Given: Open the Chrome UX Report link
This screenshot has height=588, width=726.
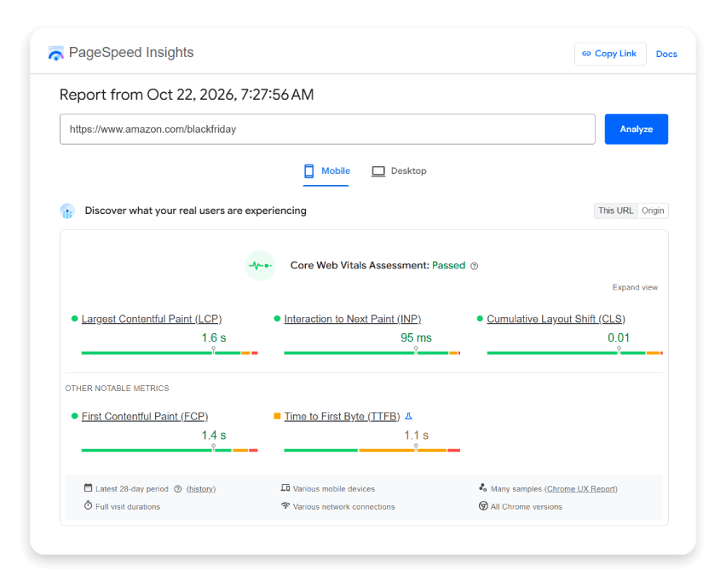Looking at the screenshot, I should (581, 489).
